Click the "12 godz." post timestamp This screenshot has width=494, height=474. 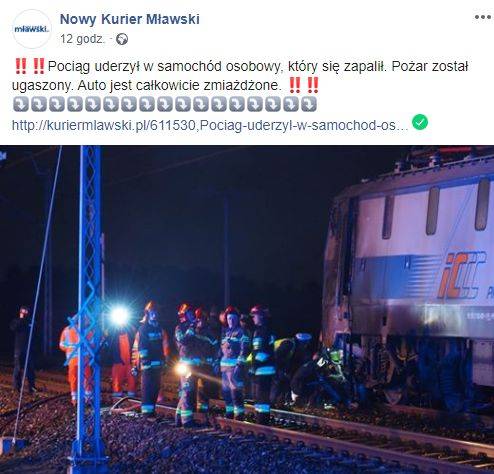coord(82,39)
